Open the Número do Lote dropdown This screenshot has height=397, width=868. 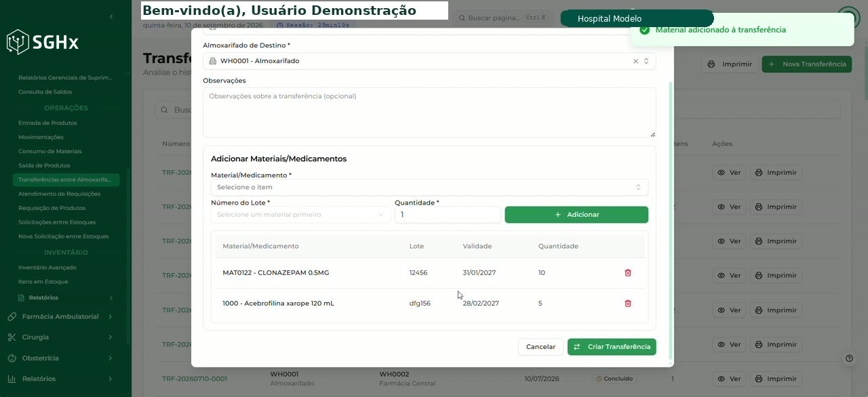(x=300, y=215)
